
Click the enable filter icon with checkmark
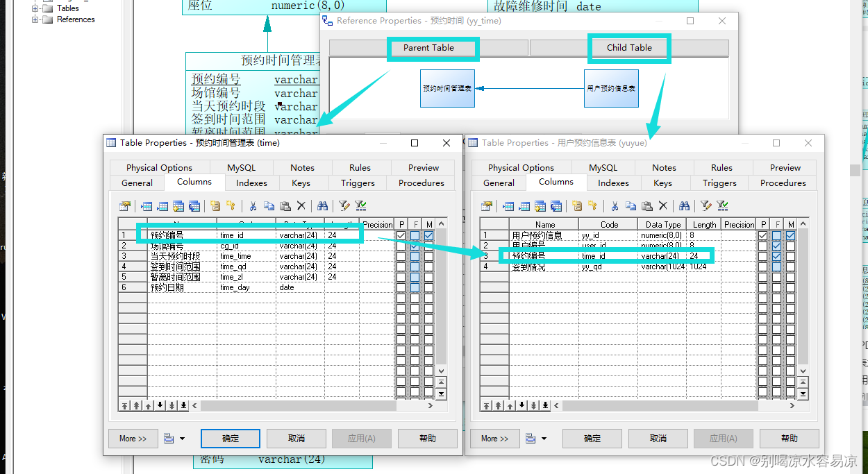pyautogui.click(x=360, y=205)
